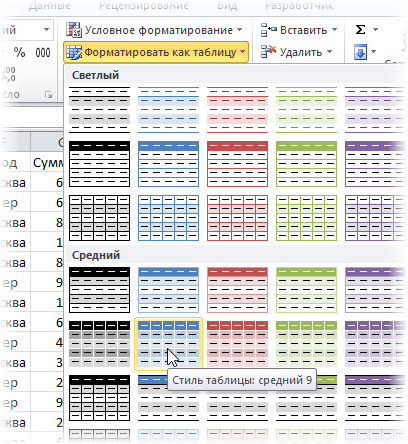
Task: Click the Delete cells icon
Action: pyautogui.click(x=269, y=52)
